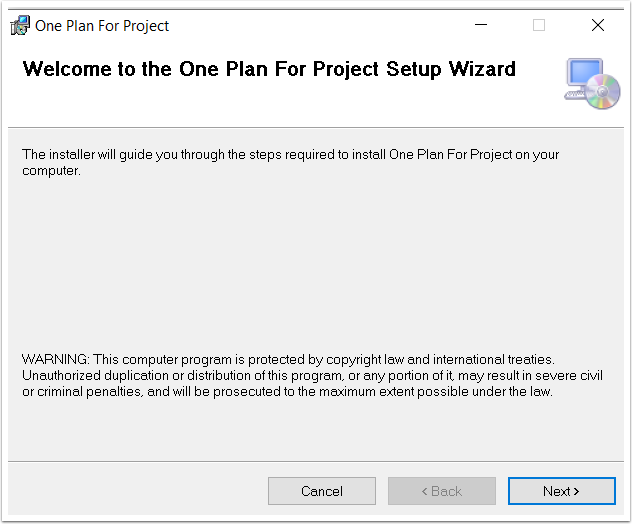Viewport: 632px width, 524px height.
Task: Click the criminal penalties line of the notice
Action: coord(287,391)
